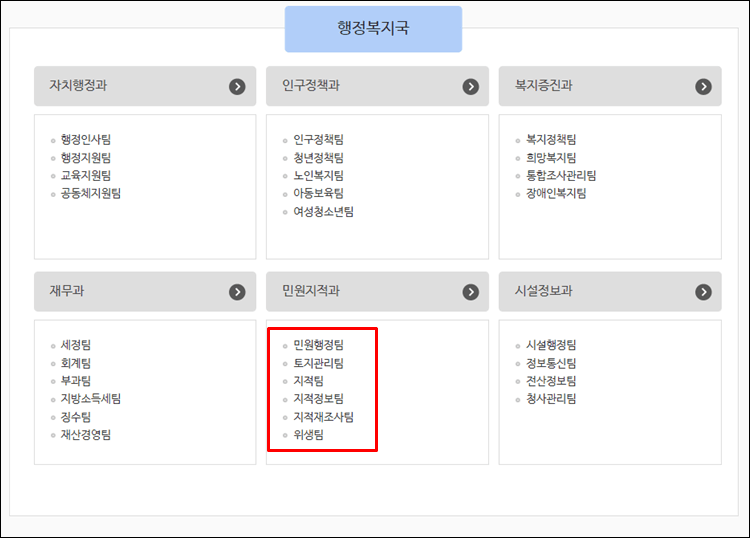Open the arrow icon next to 자치행정과
750x538 pixels.
pyautogui.click(x=237, y=87)
